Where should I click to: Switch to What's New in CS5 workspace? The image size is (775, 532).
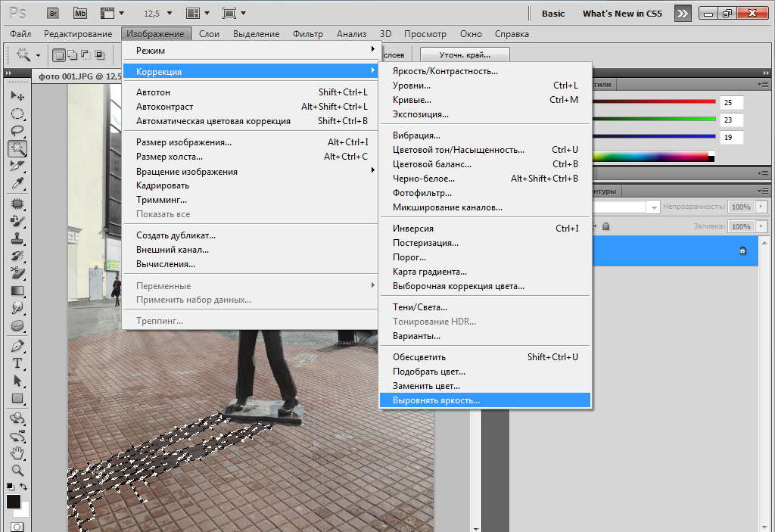pos(622,14)
